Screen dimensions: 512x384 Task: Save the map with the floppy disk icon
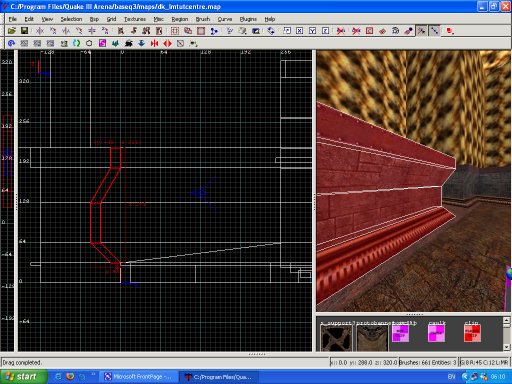[x=24, y=31]
